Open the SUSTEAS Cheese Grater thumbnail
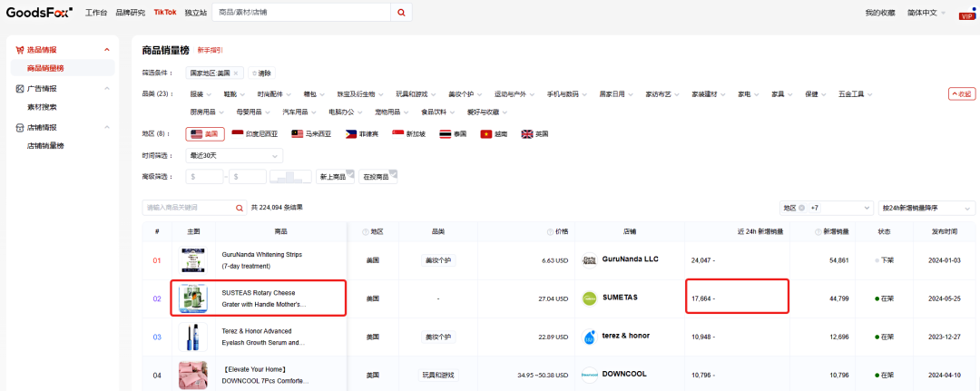This screenshot has width=980, height=391. (x=192, y=298)
